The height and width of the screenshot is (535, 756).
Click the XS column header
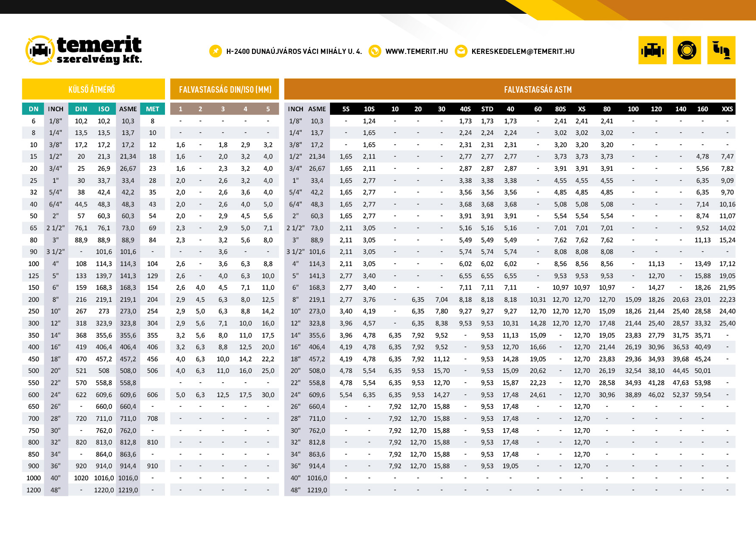[x=582, y=109]
